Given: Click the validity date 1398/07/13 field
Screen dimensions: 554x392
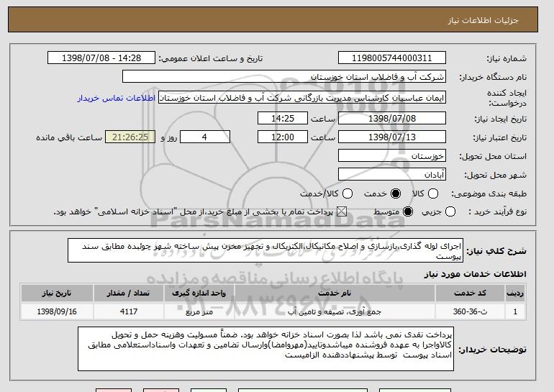Looking at the screenshot, I should click(x=392, y=137).
